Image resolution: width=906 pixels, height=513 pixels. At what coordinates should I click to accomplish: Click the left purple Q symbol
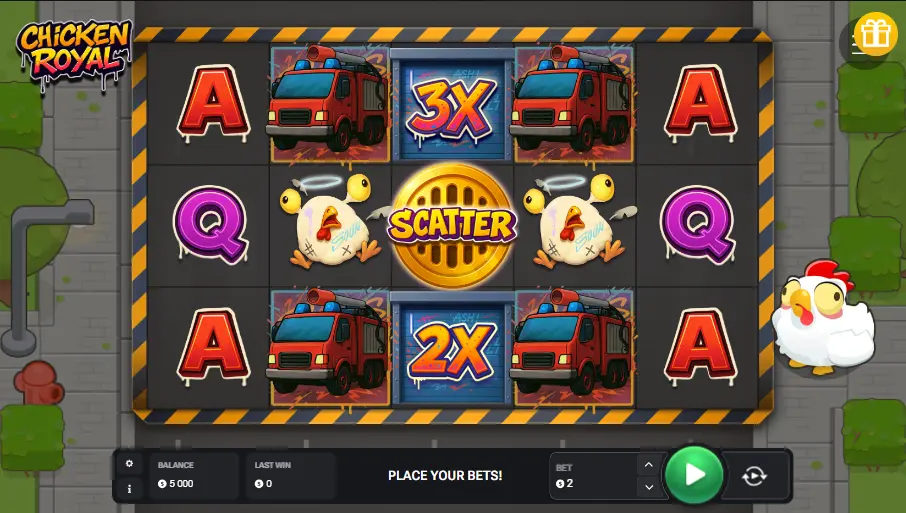[211, 225]
